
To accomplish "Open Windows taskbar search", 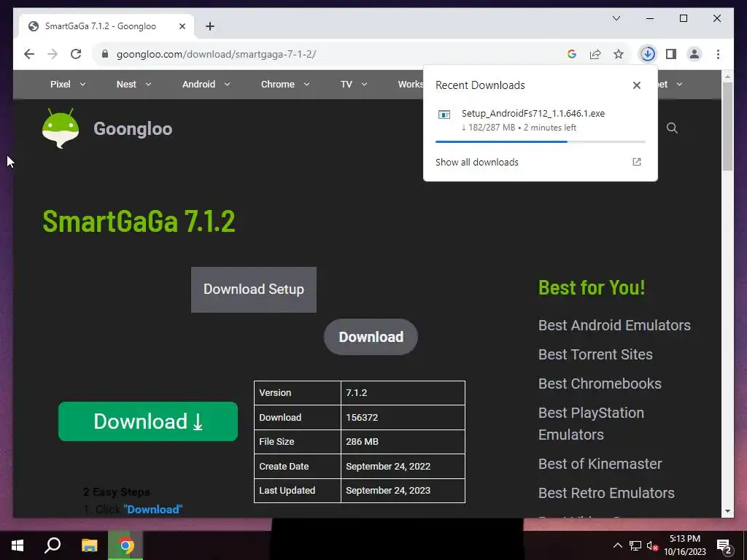I will pyautogui.click(x=53, y=545).
